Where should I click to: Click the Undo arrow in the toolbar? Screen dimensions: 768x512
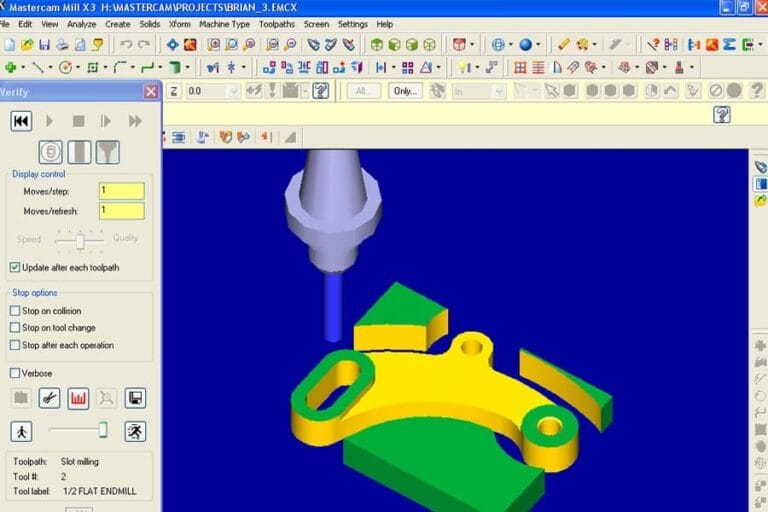125,45
